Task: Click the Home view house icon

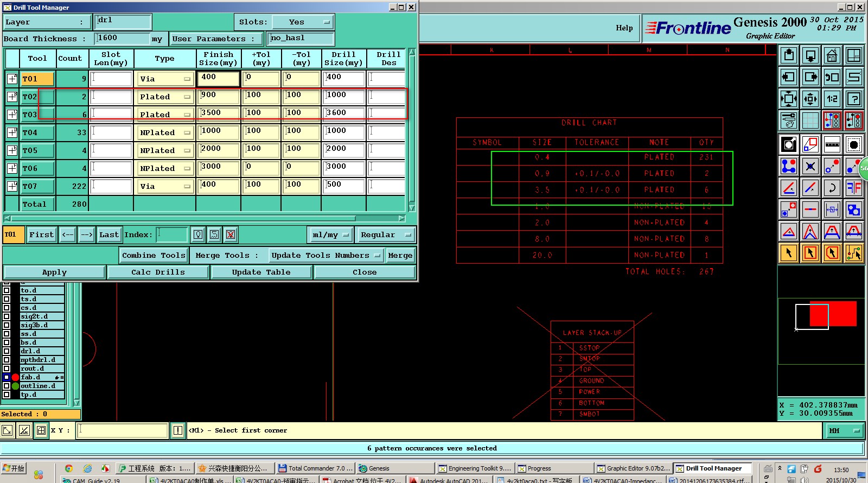Action: [x=832, y=55]
